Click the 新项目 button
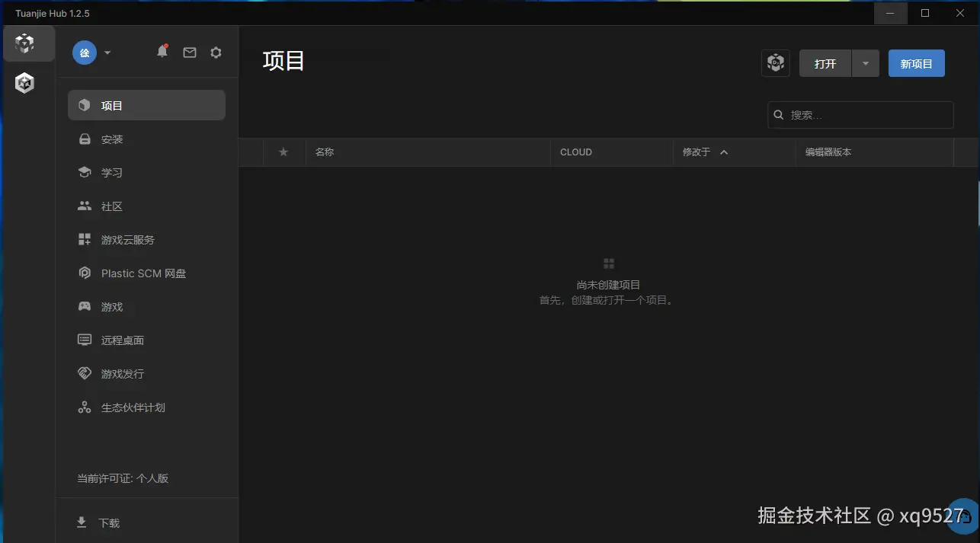 917,63
